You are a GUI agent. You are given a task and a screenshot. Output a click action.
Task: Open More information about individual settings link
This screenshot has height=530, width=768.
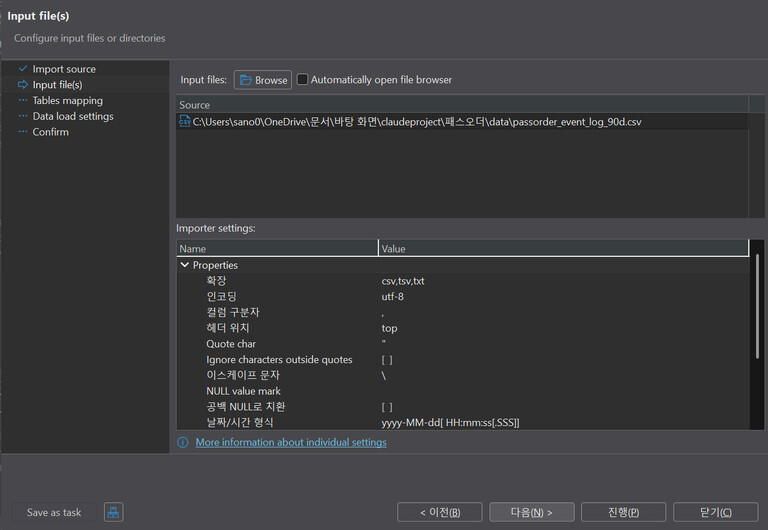tap(291, 442)
